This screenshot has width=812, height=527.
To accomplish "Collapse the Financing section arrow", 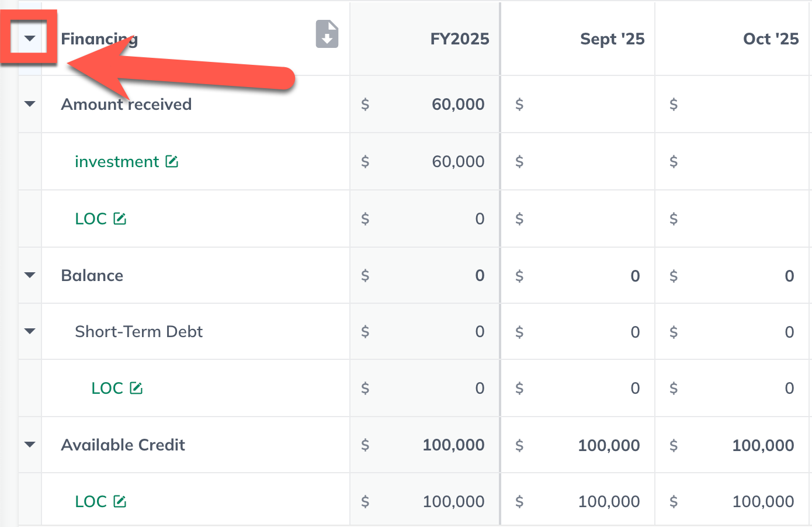I will [x=30, y=39].
